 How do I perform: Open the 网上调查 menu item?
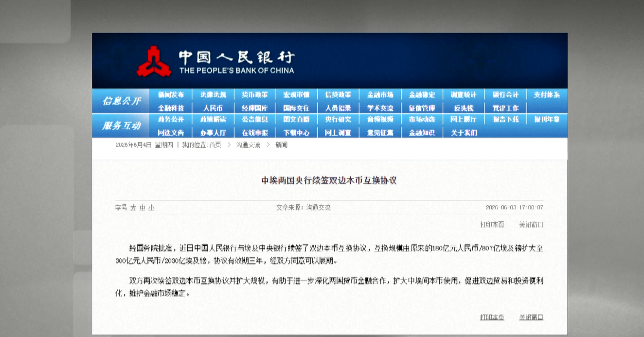338,132
